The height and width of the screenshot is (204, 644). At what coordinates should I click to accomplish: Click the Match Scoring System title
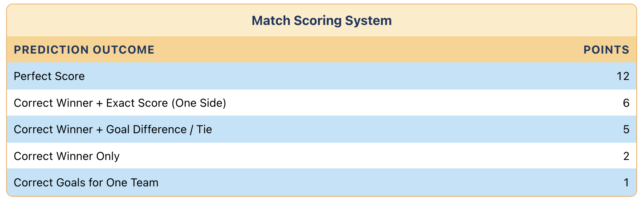(322, 21)
